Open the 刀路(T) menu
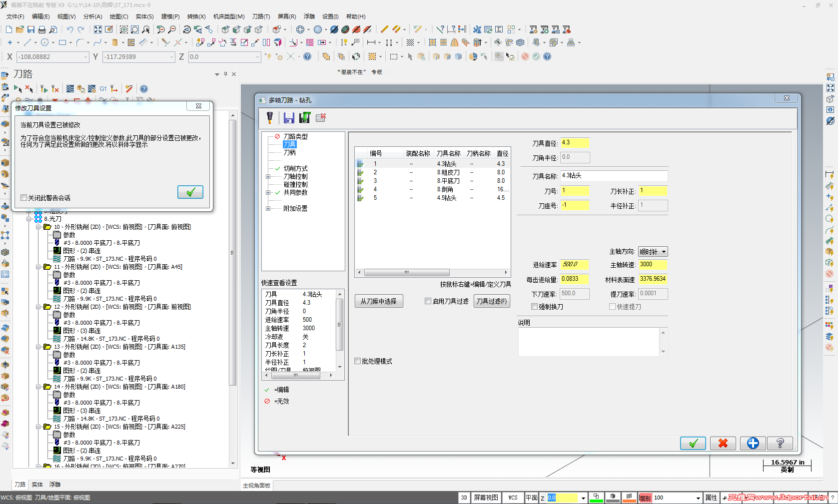This screenshot has height=504, width=838. [261, 16]
